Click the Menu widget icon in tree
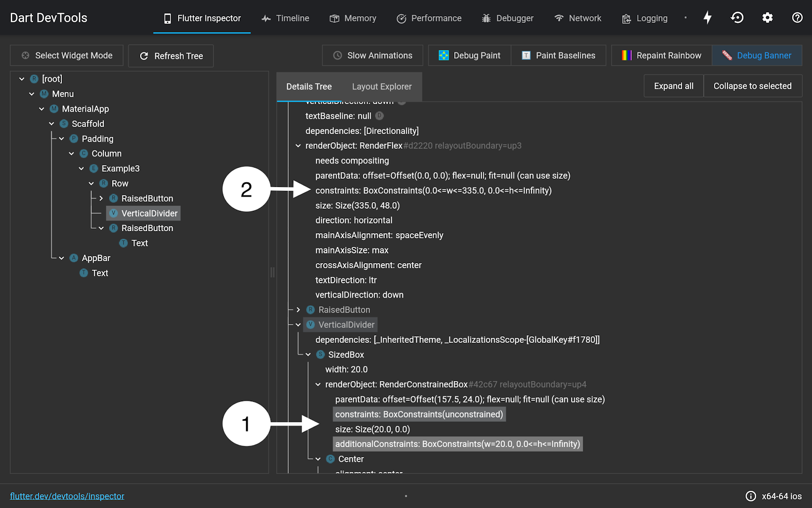Viewport: 812px width, 508px height. click(44, 94)
